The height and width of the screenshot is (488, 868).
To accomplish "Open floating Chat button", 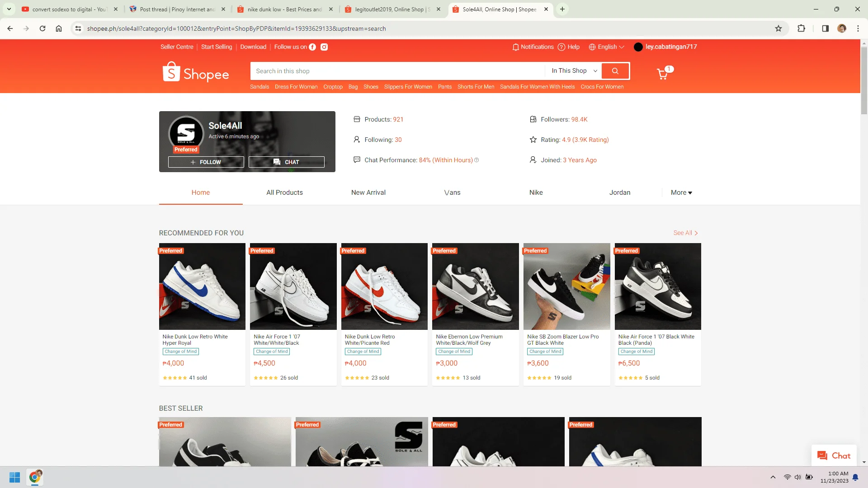I will pos(834,455).
